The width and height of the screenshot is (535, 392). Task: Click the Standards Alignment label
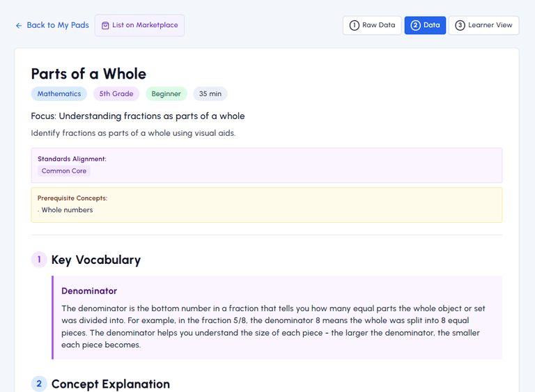pos(72,159)
